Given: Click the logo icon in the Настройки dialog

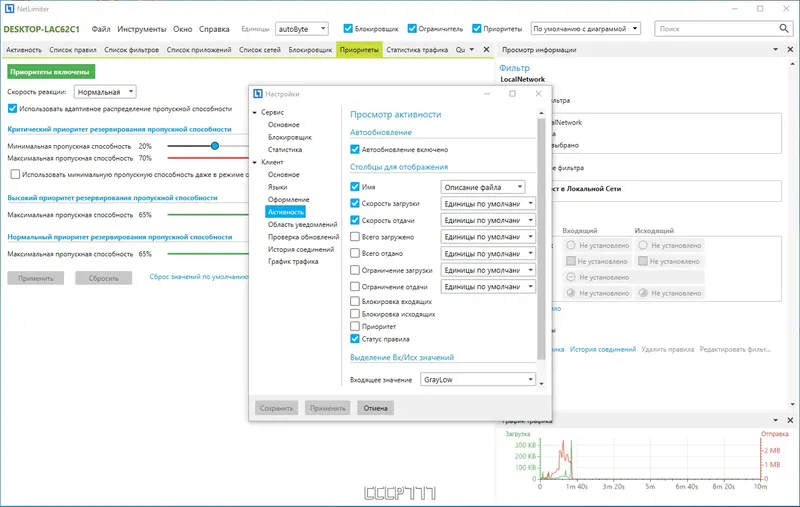Looking at the screenshot, I should point(258,94).
